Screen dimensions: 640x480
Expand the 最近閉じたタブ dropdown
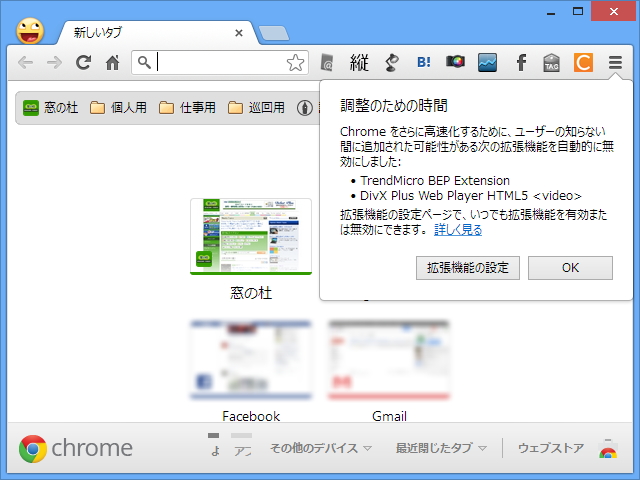pyautogui.click(x=441, y=448)
